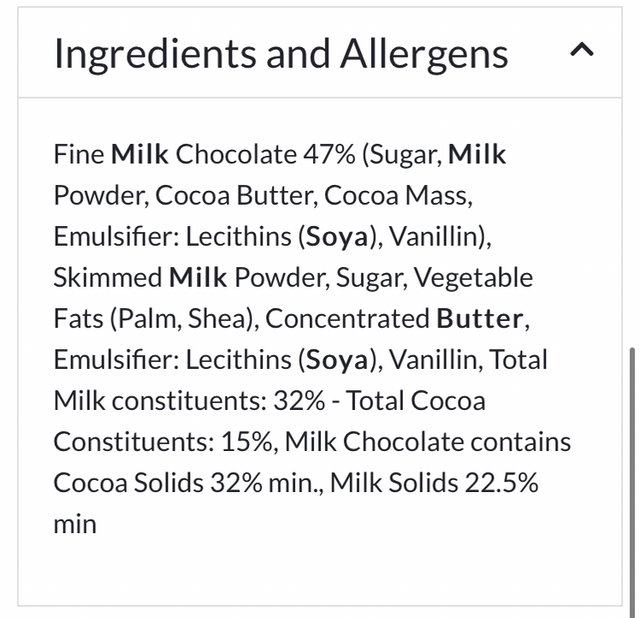Click the bold word Butter after Concentrated

point(480,319)
